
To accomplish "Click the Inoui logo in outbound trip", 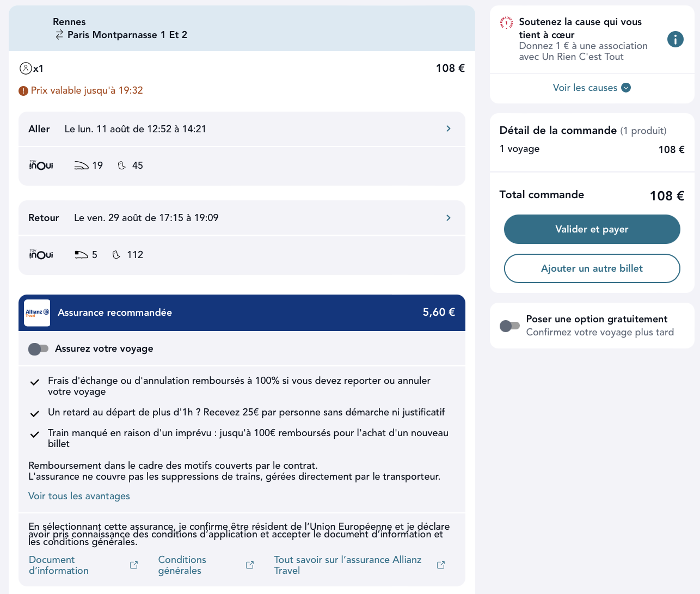I will coord(41,166).
